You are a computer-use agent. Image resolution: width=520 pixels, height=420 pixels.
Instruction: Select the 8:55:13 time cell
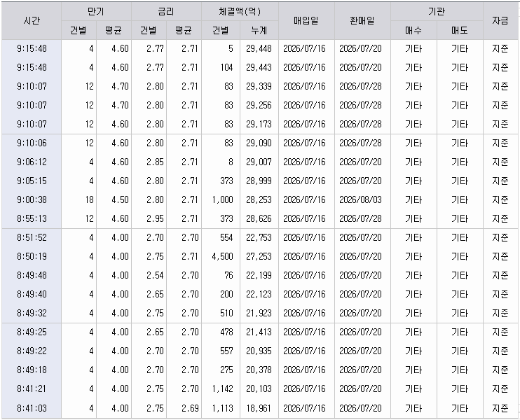tap(32, 218)
